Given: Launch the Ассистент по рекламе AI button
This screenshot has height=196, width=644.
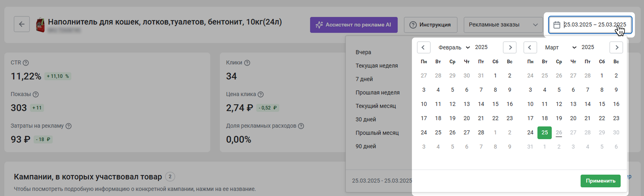Looking at the screenshot, I should click(x=354, y=25).
